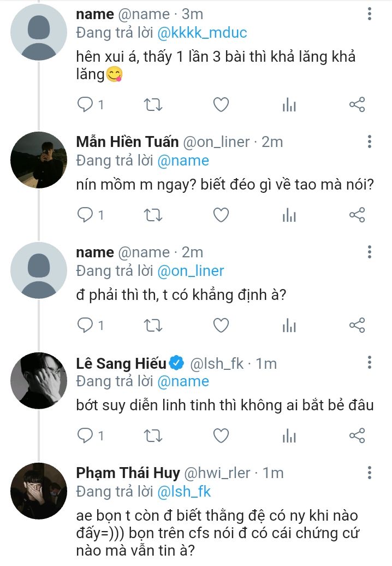Open Mẫn Hiền Tuấn's profile picture
This screenshot has height=566, width=392.
[39, 160]
